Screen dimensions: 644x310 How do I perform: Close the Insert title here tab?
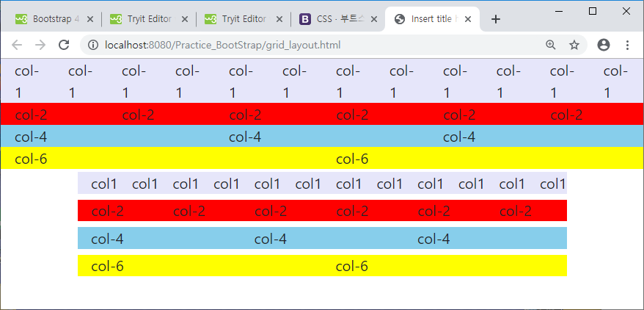coord(468,19)
